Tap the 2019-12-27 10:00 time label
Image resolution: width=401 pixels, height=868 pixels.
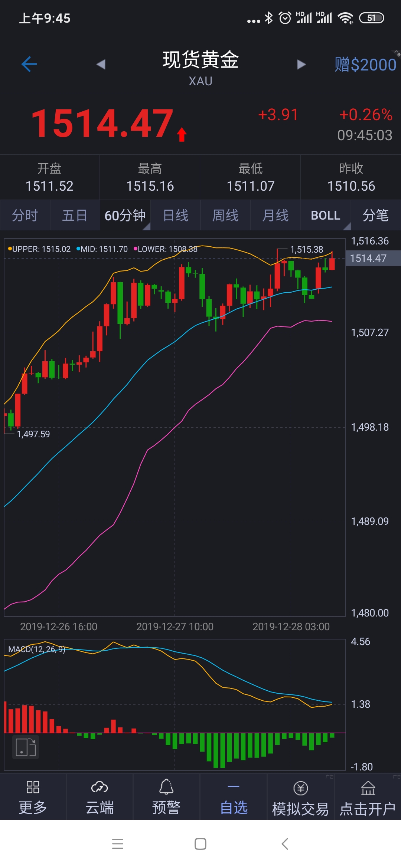pos(175,627)
